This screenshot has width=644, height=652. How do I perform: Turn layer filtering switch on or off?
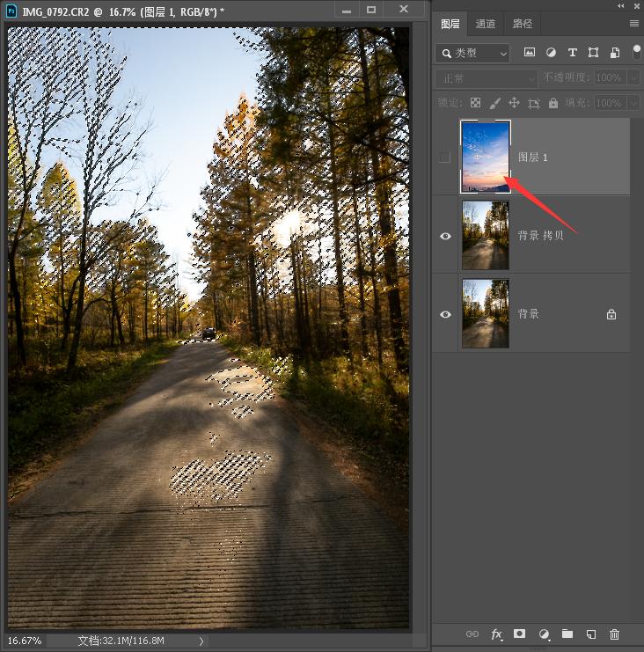637,52
